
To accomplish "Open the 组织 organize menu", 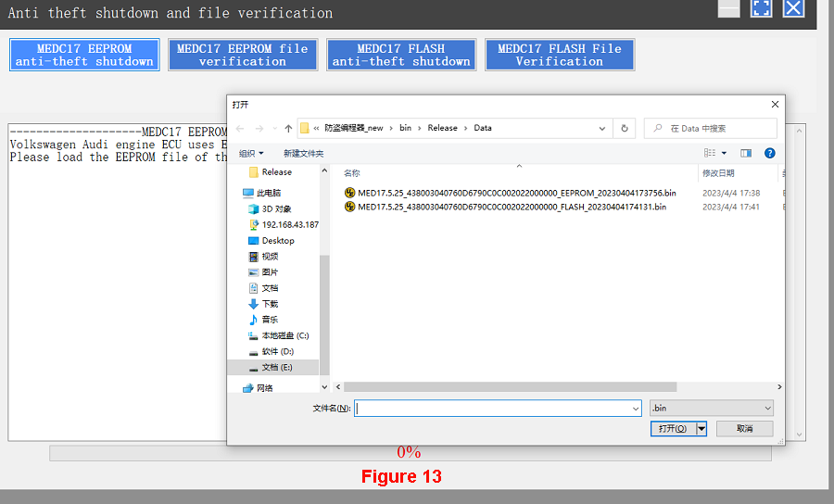I will pos(251,154).
